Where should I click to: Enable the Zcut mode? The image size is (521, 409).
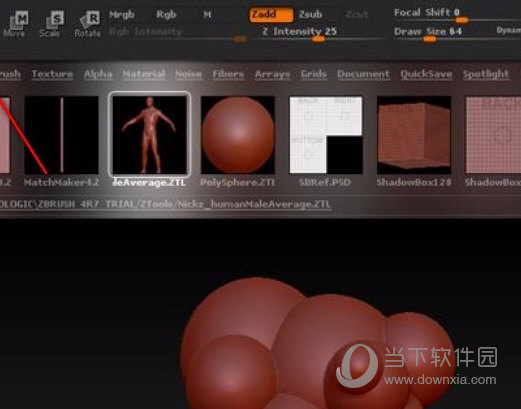click(x=357, y=15)
